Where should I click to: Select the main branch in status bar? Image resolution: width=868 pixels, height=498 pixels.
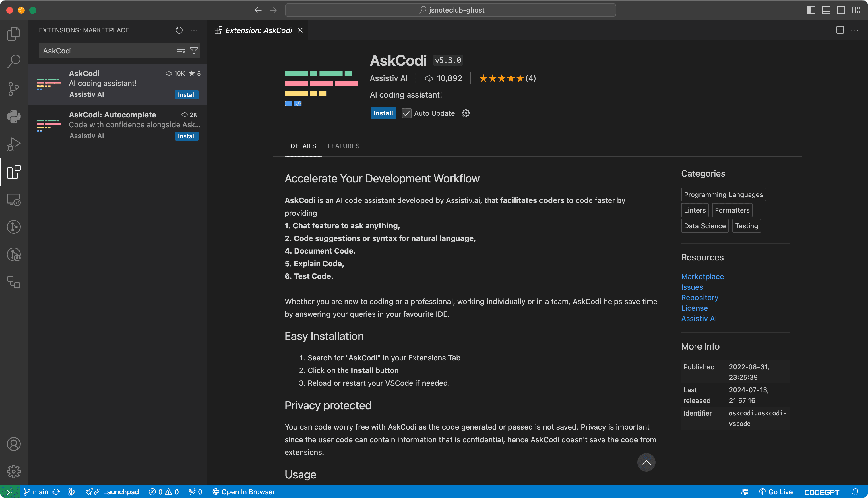pyautogui.click(x=36, y=492)
